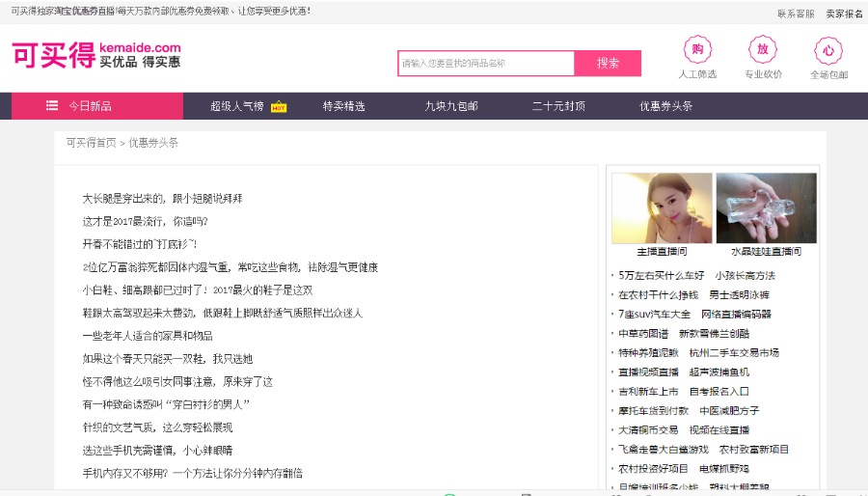Click the 中草药图谱 link
This screenshot has width=868, height=496.
click(x=643, y=334)
